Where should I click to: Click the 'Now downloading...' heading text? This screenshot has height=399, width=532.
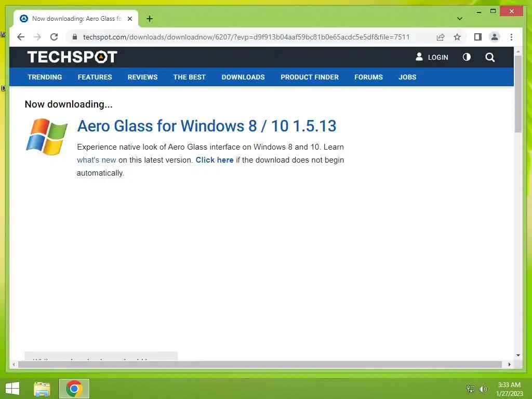69,104
